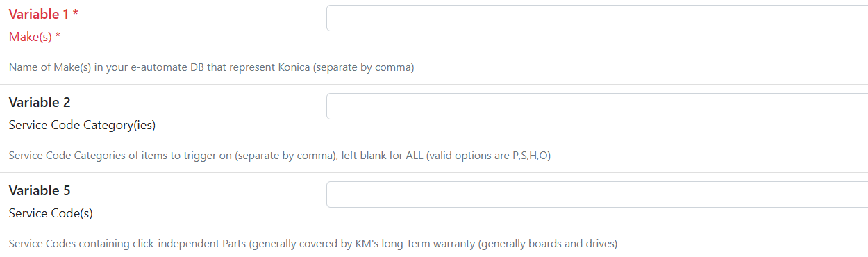Click the Service Code(s) label
Screen dimensions: 868x257
click(x=51, y=213)
